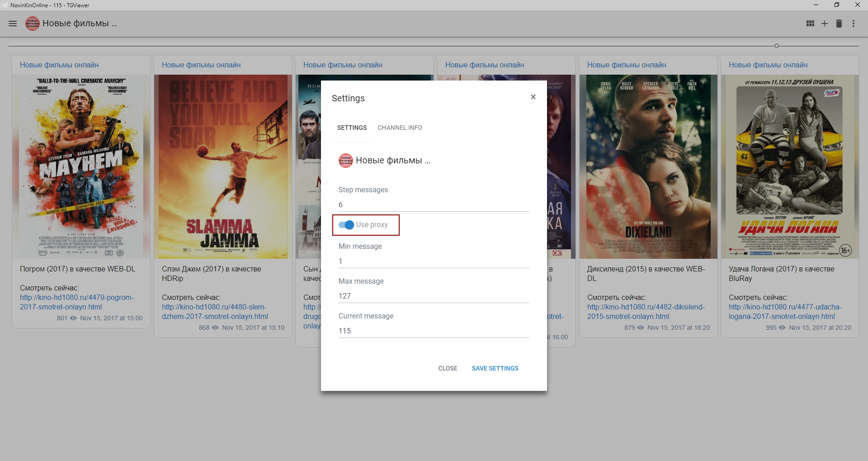Select the SETTINGS tab
The width and height of the screenshot is (868, 461).
(x=352, y=128)
